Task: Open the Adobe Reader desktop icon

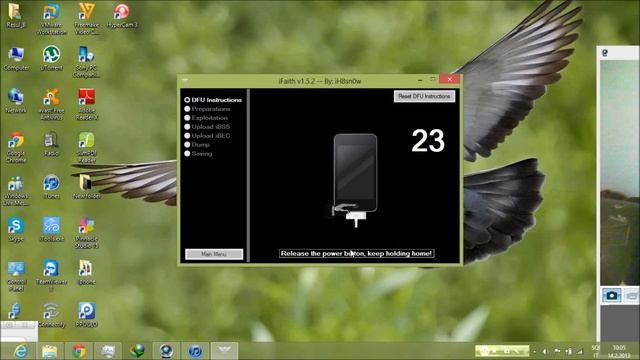Action: pyautogui.click(x=87, y=104)
